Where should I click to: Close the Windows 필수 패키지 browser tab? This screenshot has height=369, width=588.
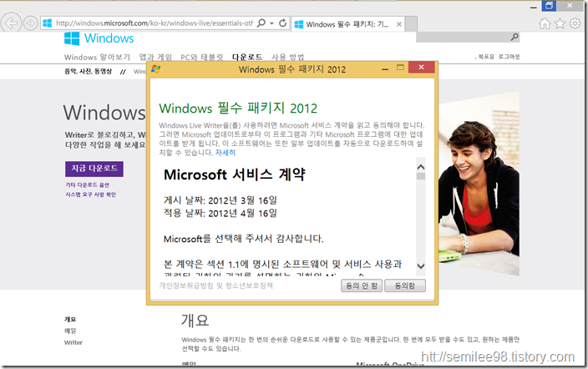(399, 24)
